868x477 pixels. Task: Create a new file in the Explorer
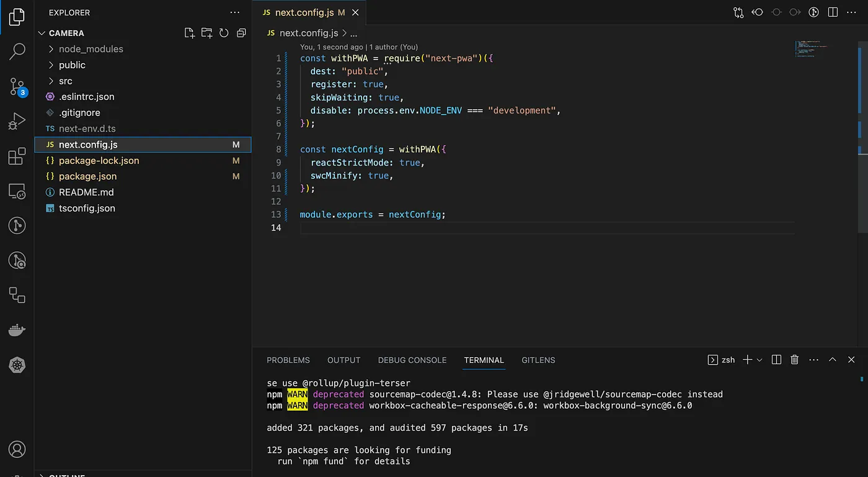tap(189, 33)
